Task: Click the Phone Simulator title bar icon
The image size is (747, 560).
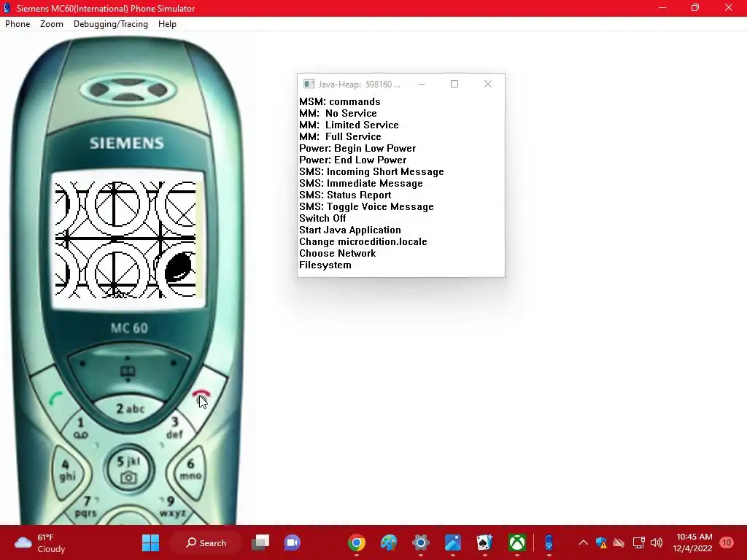Action: (7, 8)
